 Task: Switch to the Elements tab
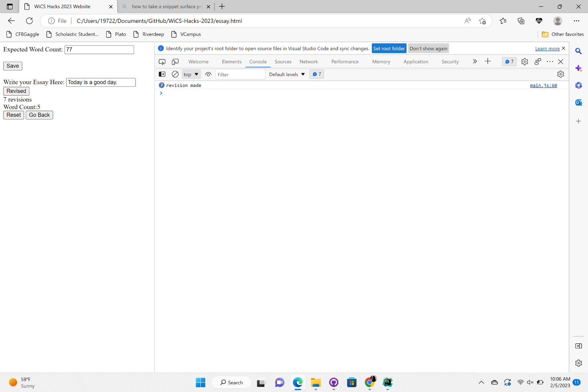231,62
